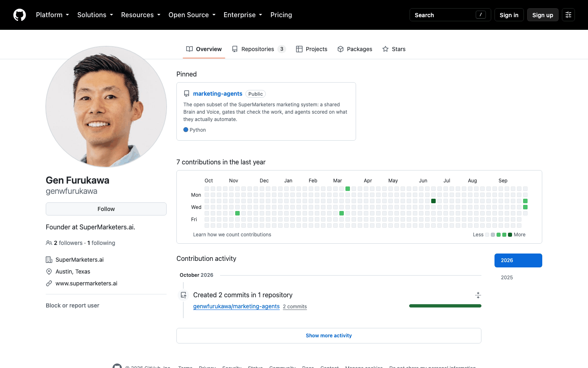Viewport: 588px width, 368px height.
Task: Expand the Open Source menu
Action: [192, 15]
